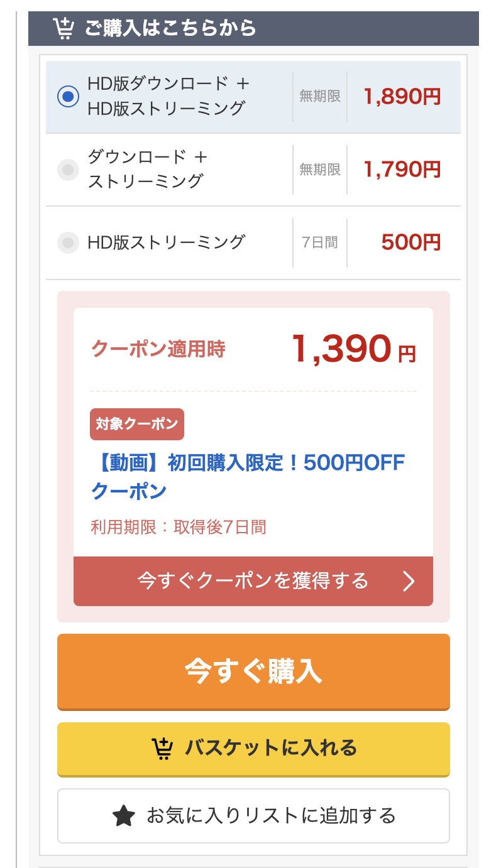Screen dimensions: 501x868
Task: Click the ご購入はこちらから header text
Action: (x=170, y=28)
